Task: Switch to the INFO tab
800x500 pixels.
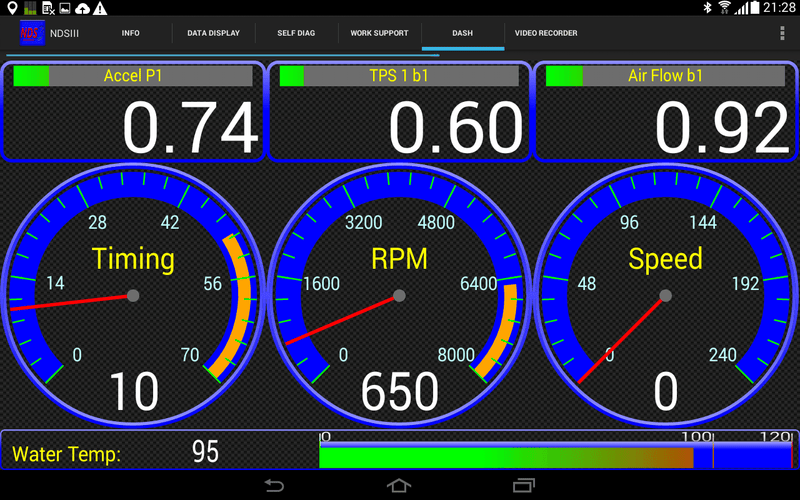Action: pyautogui.click(x=130, y=33)
